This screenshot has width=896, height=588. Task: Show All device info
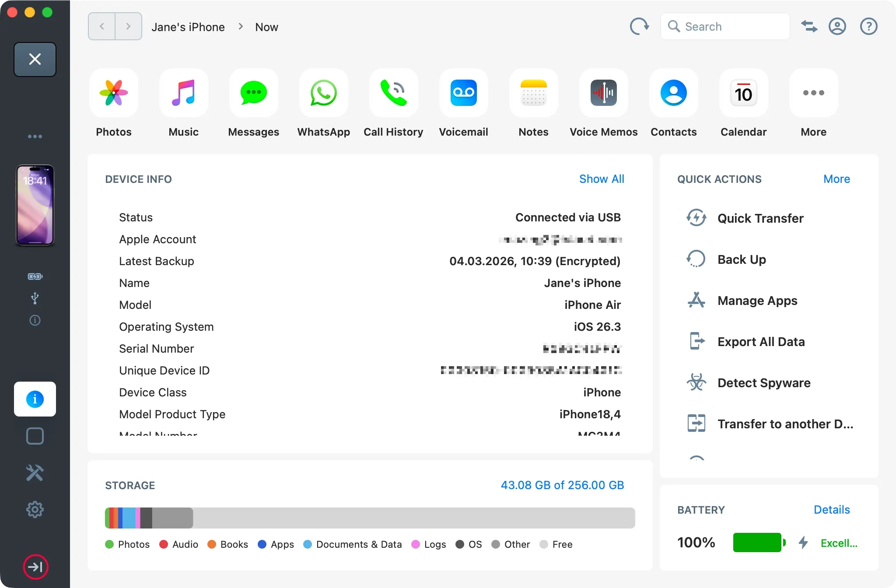point(602,179)
